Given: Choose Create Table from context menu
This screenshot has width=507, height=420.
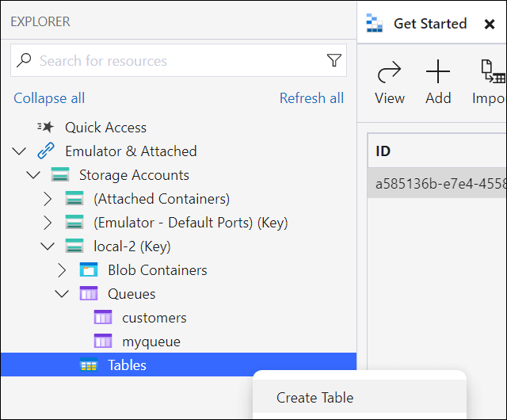Looking at the screenshot, I should pyautogui.click(x=314, y=398).
